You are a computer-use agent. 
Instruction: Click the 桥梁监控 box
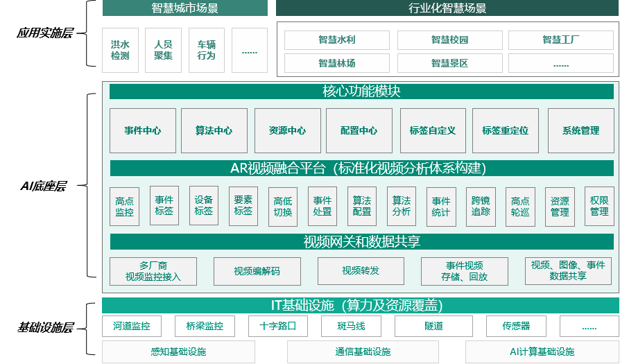tap(205, 326)
